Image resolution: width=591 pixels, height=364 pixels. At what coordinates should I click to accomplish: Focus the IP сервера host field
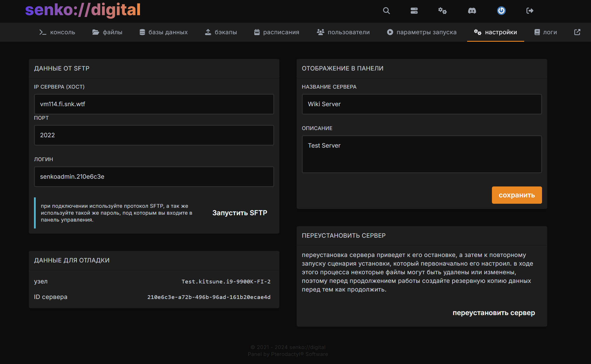click(x=154, y=104)
